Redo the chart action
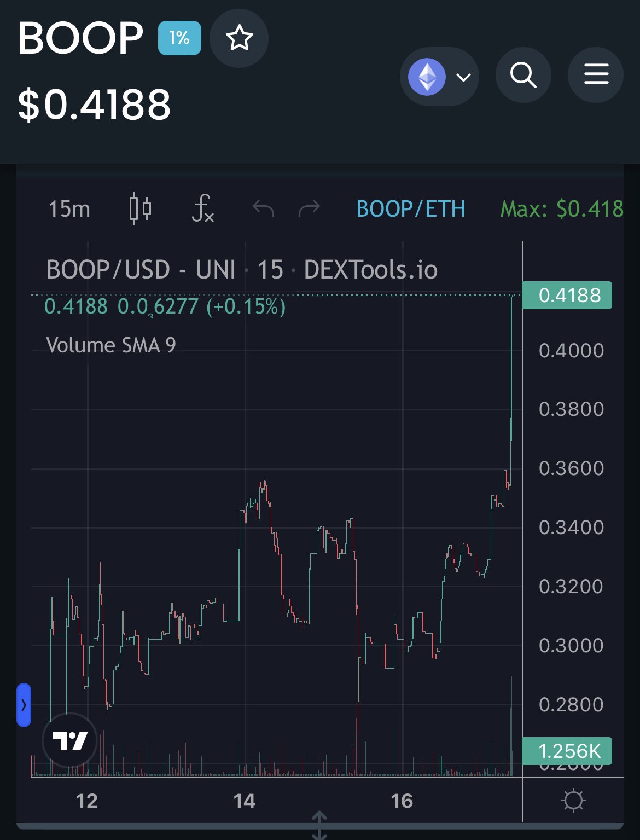Screen dimensions: 640x840 309,208
